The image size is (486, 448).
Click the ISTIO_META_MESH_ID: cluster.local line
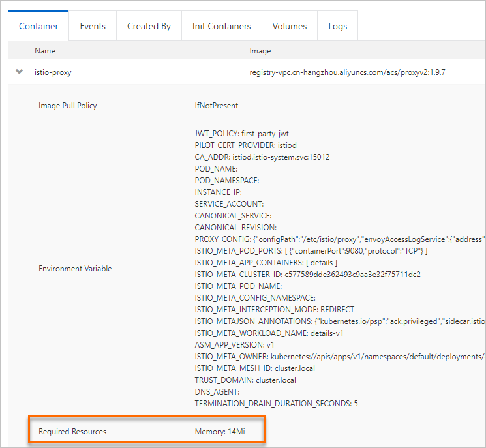pyautogui.click(x=255, y=368)
